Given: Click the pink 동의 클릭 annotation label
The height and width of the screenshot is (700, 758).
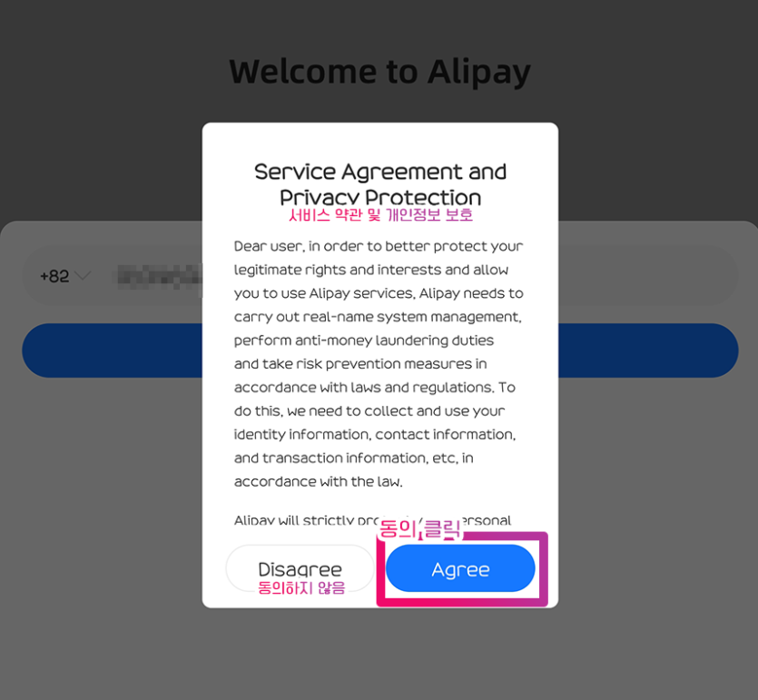Looking at the screenshot, I should [419, 529].
